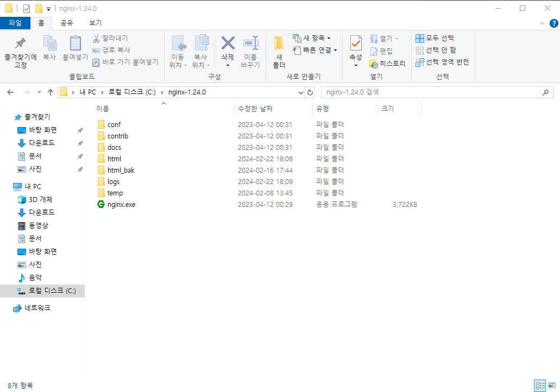Click 내 PC in the address bar
The height and width of the screenshot is (392, 560).
click(87, 92)
